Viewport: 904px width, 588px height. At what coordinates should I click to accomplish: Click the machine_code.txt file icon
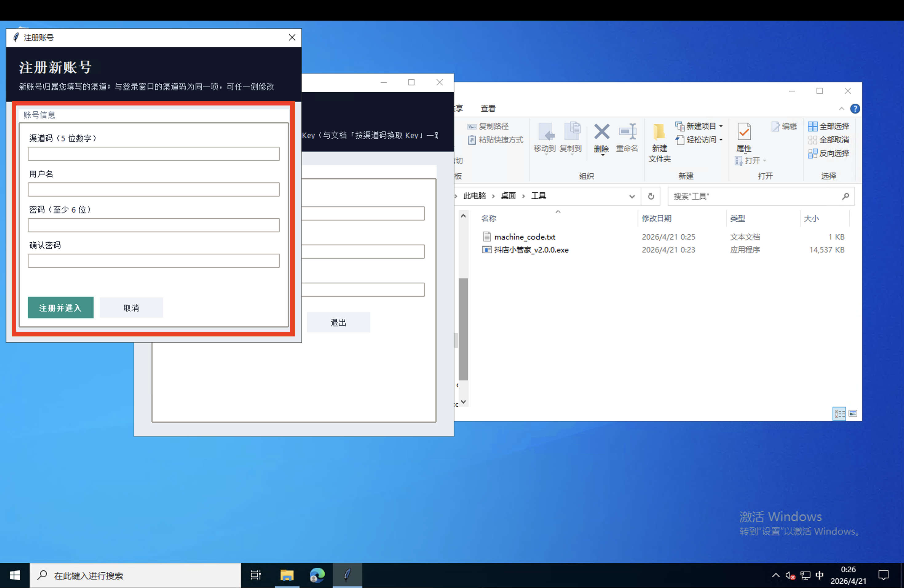[x=486, y=237]
